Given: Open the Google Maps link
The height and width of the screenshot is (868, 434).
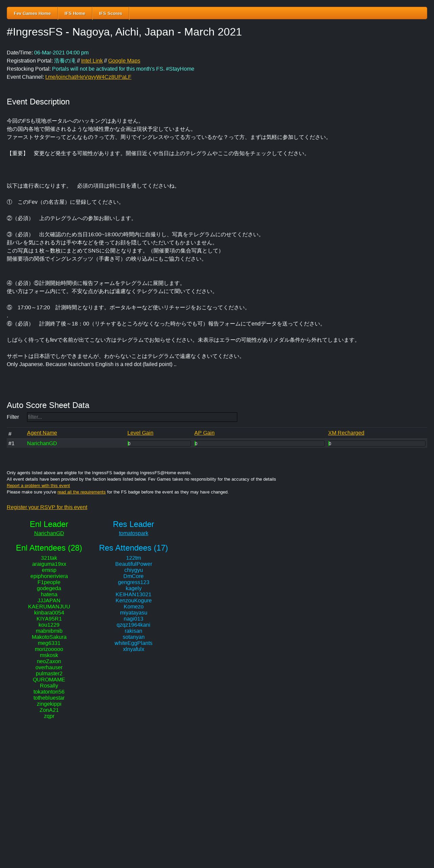Looking at the screenshot, I should click(124, 61).
